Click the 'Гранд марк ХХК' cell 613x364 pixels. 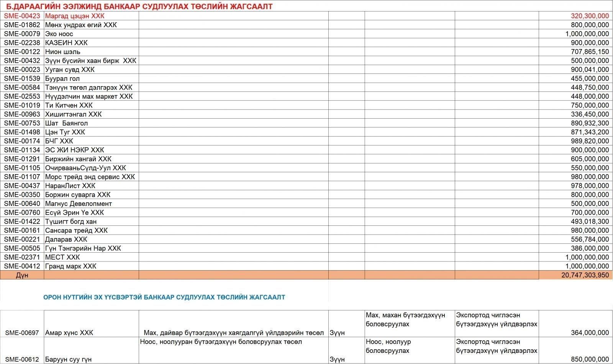coord(71,266)
